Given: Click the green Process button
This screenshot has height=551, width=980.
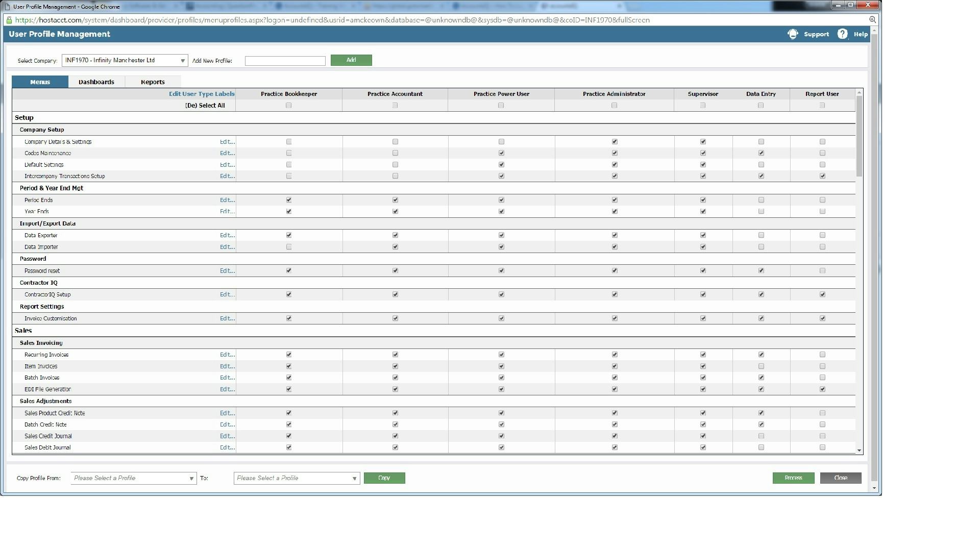Looking at the screenshot, I should pyautogui.click(x=793, y=478).
